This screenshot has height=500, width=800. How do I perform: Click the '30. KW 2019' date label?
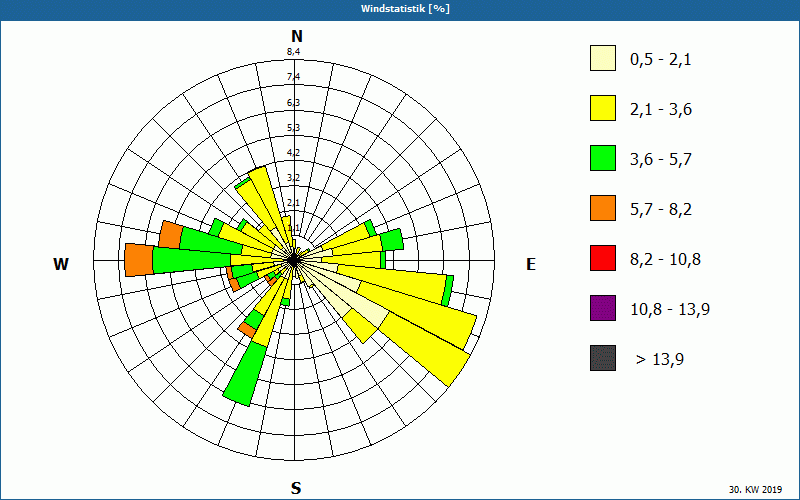coord(755,489)
